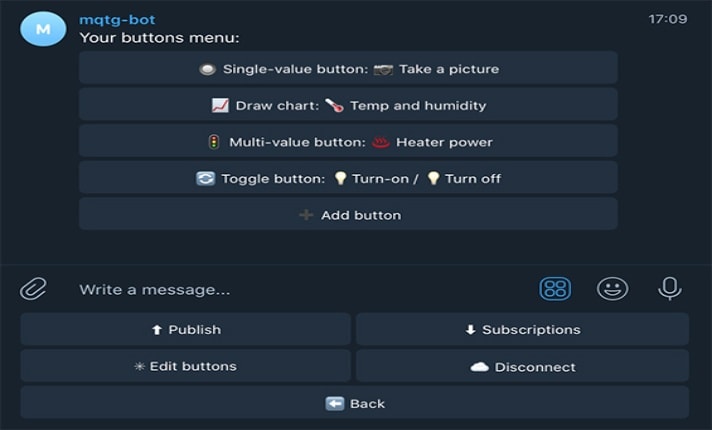
Task: Toggle the bot keyboard icon
Action: (555, 289)
